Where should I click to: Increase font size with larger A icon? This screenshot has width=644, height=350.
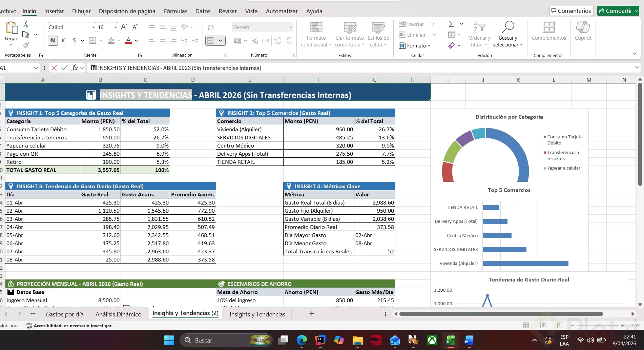124,27
